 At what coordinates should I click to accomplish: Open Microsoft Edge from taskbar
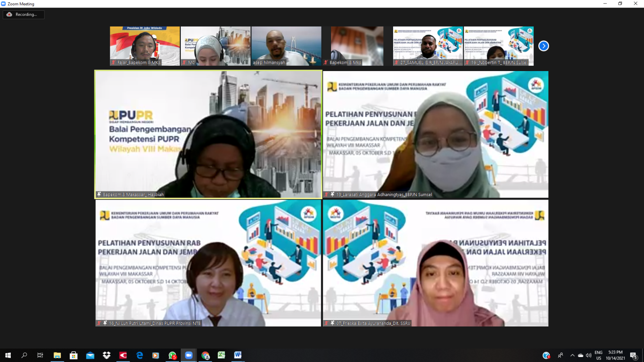pos(139,355)
